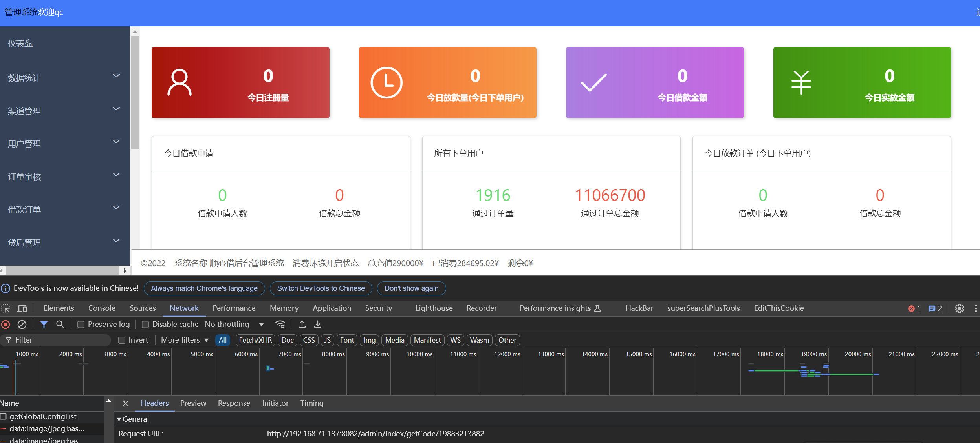
Task: Open network search magnifier icon
Action: pyautogui.click(x=60, y=325)
